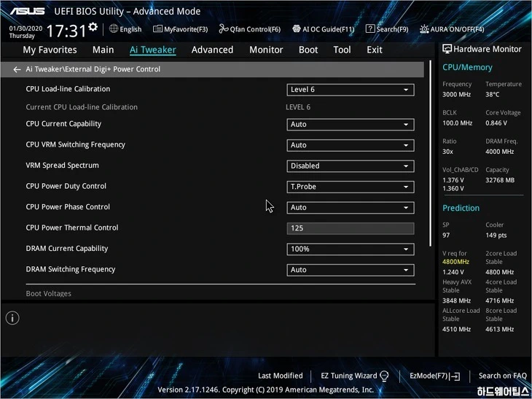Open the CPU Current Capability dropdown
This screenshot has height=399, width=532.
point(350,124)
